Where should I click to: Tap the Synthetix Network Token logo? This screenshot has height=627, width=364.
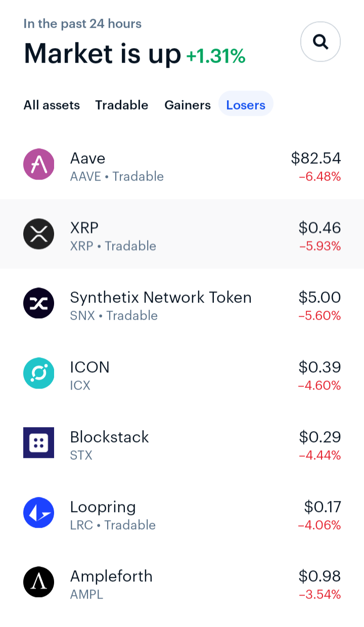click(39, 304)
